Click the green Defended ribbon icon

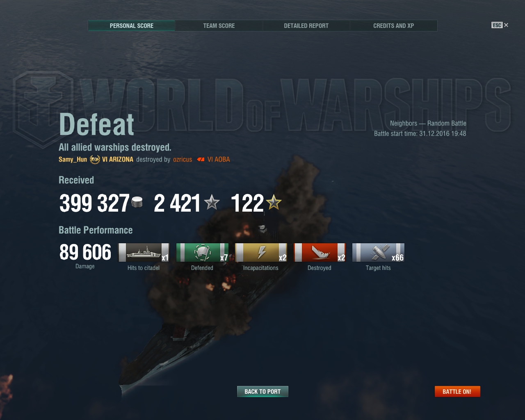tap(202, 252)
